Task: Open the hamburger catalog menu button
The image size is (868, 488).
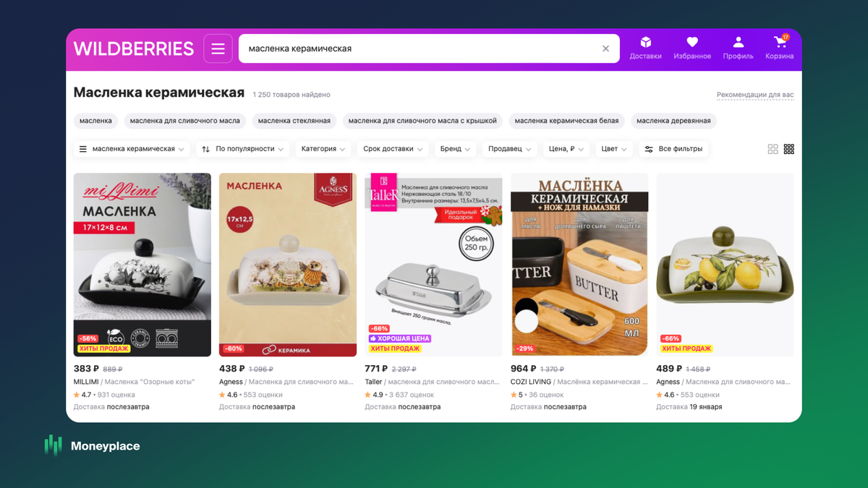Action: (x=218, y=48)
